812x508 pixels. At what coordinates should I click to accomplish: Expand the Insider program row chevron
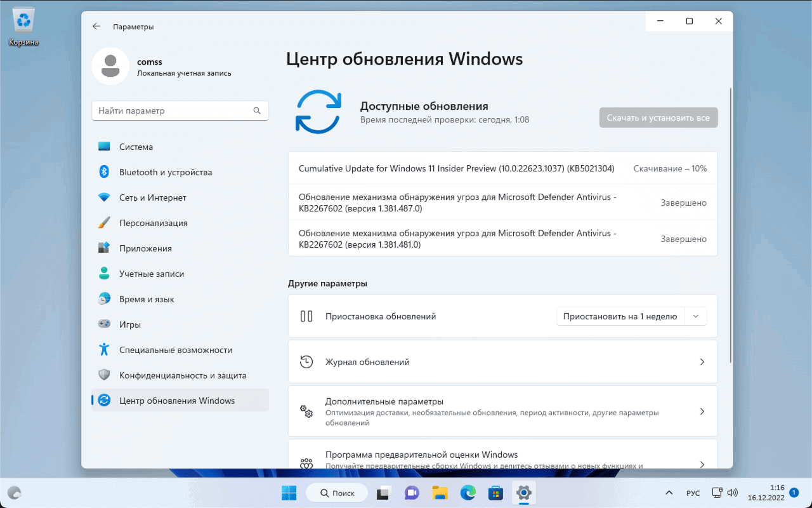click(702, 464)
